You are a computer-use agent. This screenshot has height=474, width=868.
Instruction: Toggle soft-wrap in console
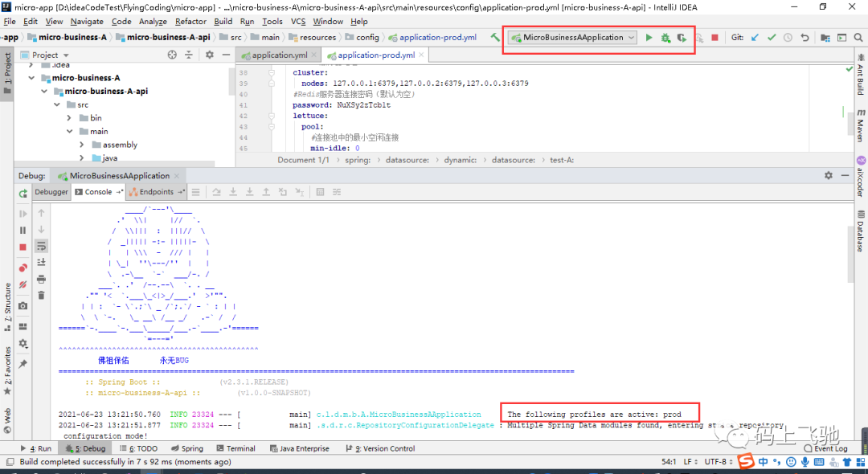coord(42,246)
